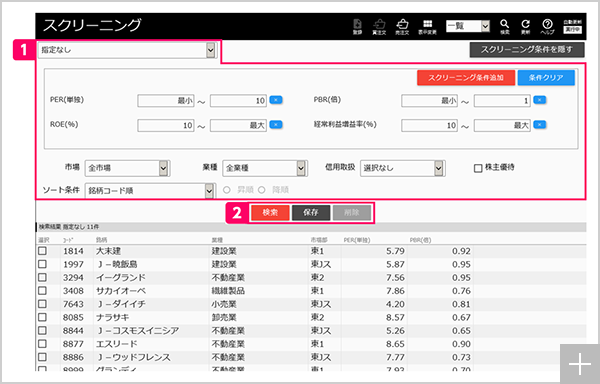Image resolution: width=600 pixels, height=384 pixels.
Task: Click the ROE(%) maximum input field
Action: pos(238,125)
